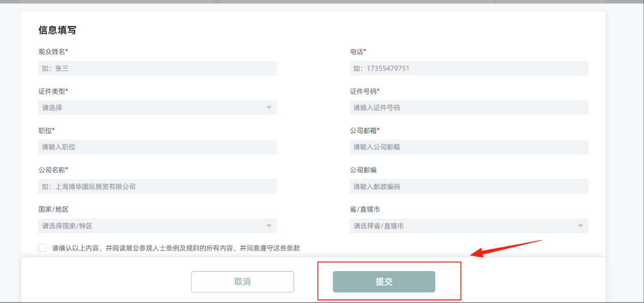
Task: Click the 公司邮编 field label
Action: (363, 170)
